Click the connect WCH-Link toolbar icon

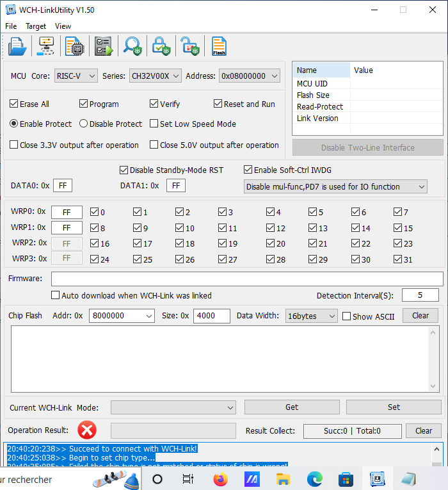(x=47, y=46)
